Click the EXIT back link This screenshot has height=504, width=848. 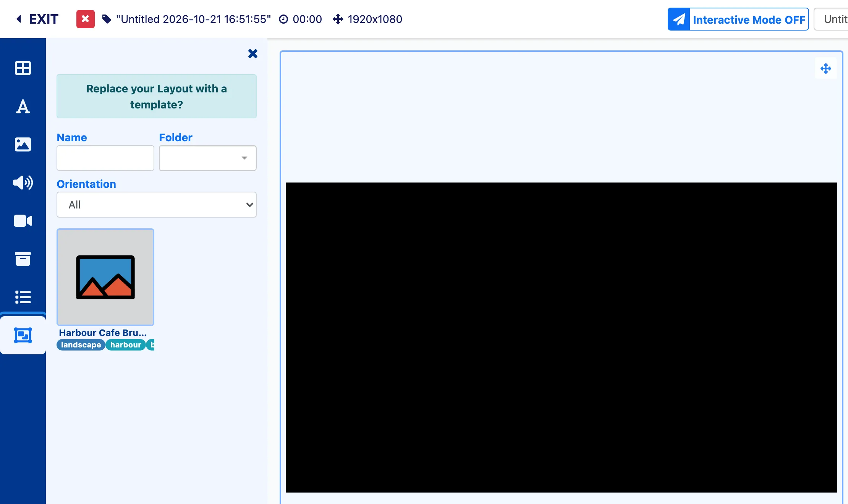[37, 19]
